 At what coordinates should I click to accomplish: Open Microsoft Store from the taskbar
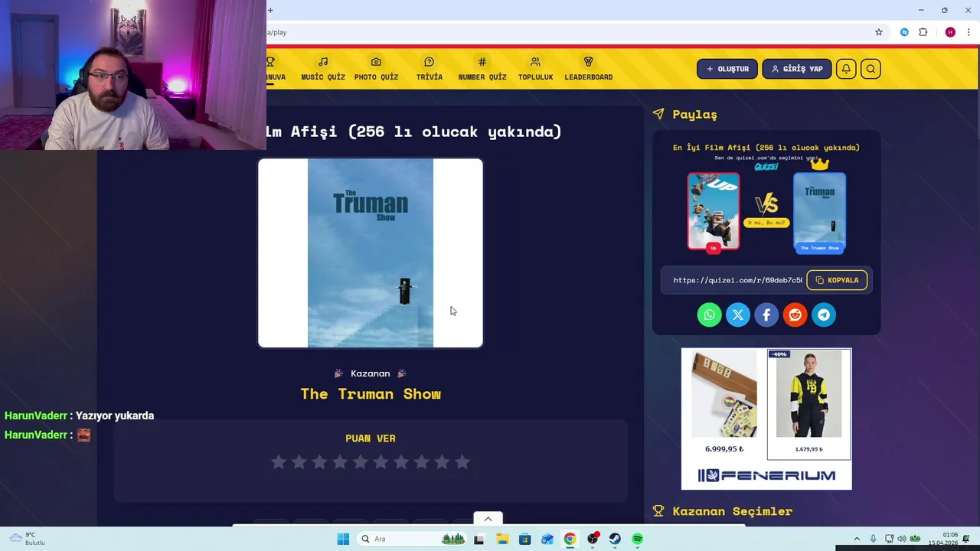tap(524, 539)
